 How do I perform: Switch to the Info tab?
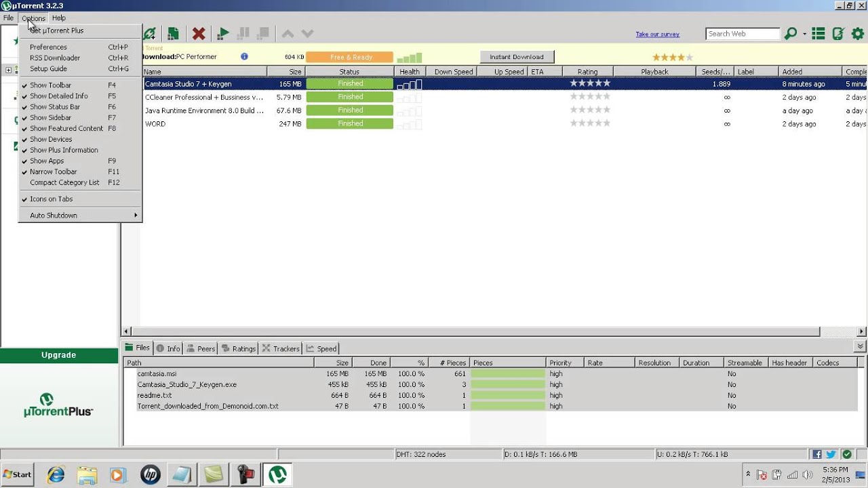tap(168, 348)
